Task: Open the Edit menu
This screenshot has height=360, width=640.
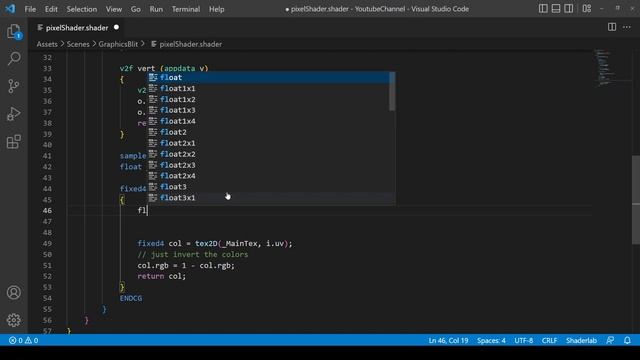Action: (51, 9)
